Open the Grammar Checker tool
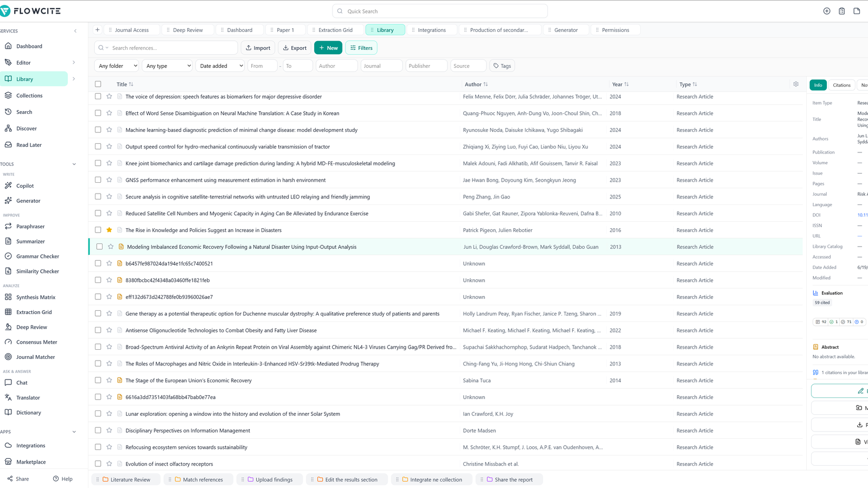Image resolution: width=868 pixels, height=488 pixels. tap(37, 256)
